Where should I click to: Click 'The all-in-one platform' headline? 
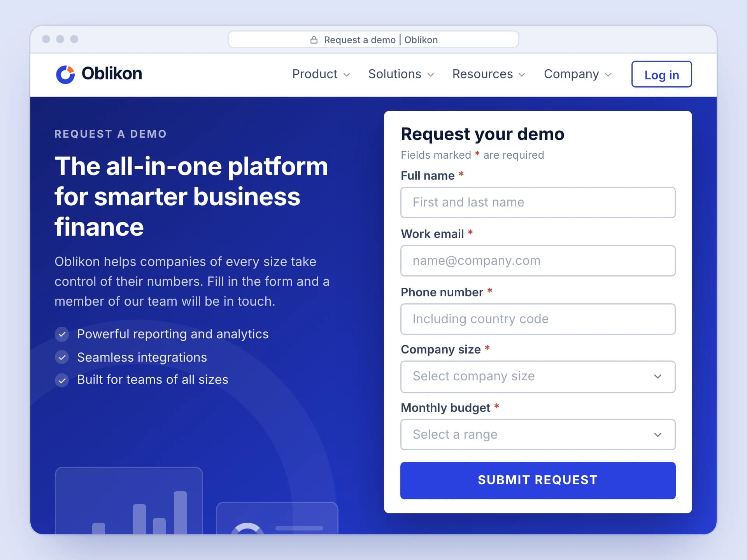[x=191, y=196]
